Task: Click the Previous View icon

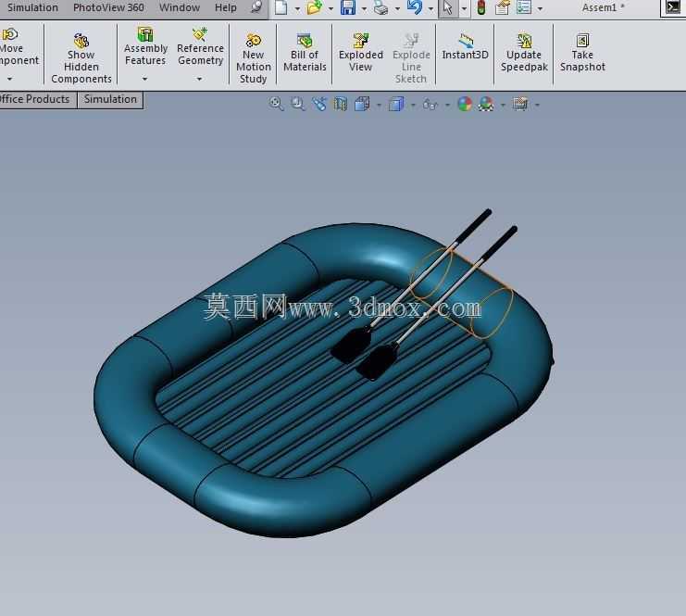Action: coord(319,104)
